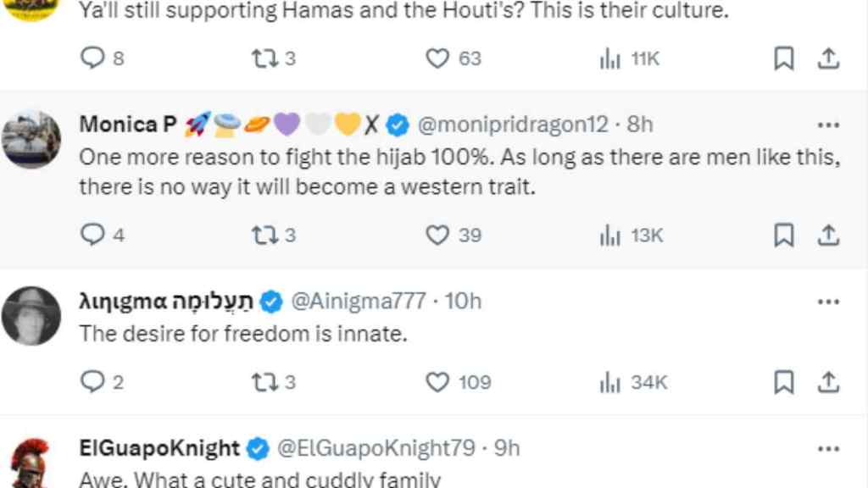This screenshot has height=488, width=868.
Task: Like the 'desire for freedom' tweet
Action: tap(458, 382)
